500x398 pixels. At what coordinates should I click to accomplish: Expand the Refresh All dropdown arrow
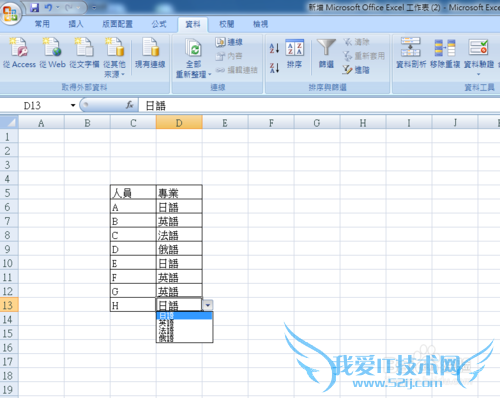[x=210, y=74]
